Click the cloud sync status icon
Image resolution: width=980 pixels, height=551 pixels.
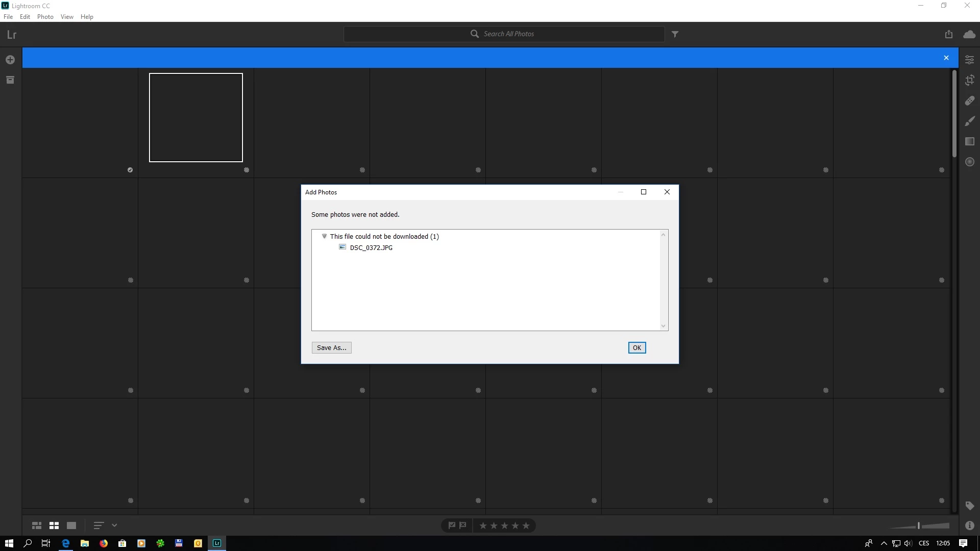(969, 34)
